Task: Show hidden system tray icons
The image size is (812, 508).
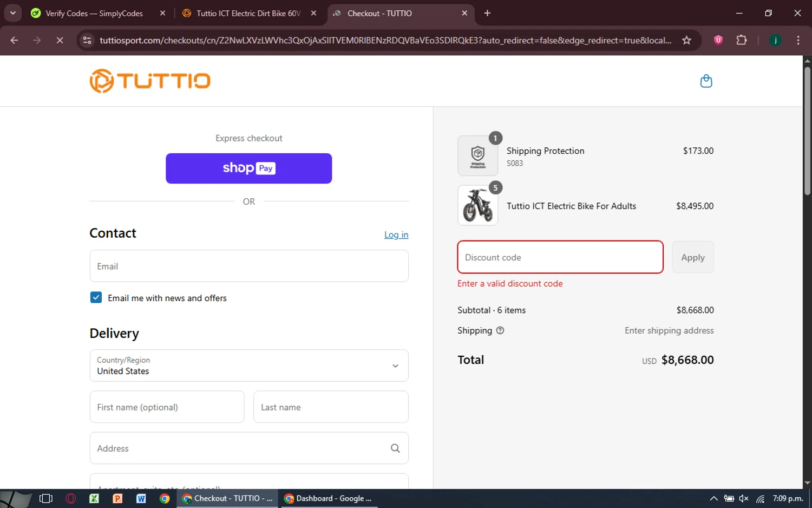Action: tap(713, 498)
